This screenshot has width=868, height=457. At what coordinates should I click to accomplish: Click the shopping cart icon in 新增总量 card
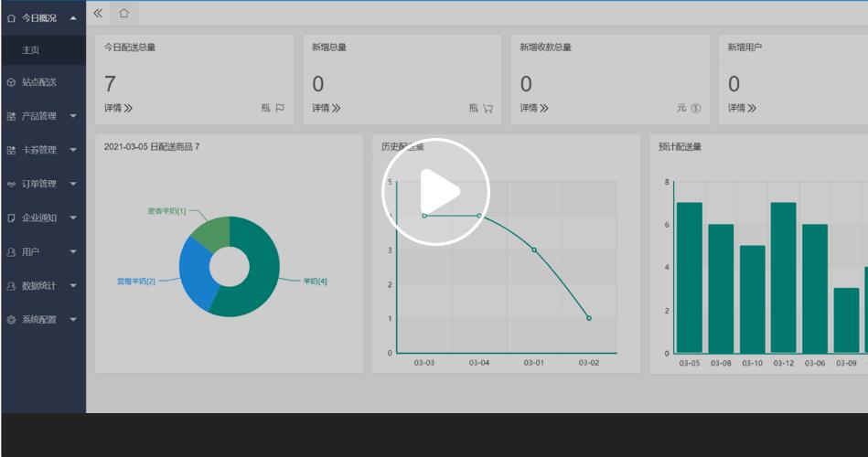[488, 108]
